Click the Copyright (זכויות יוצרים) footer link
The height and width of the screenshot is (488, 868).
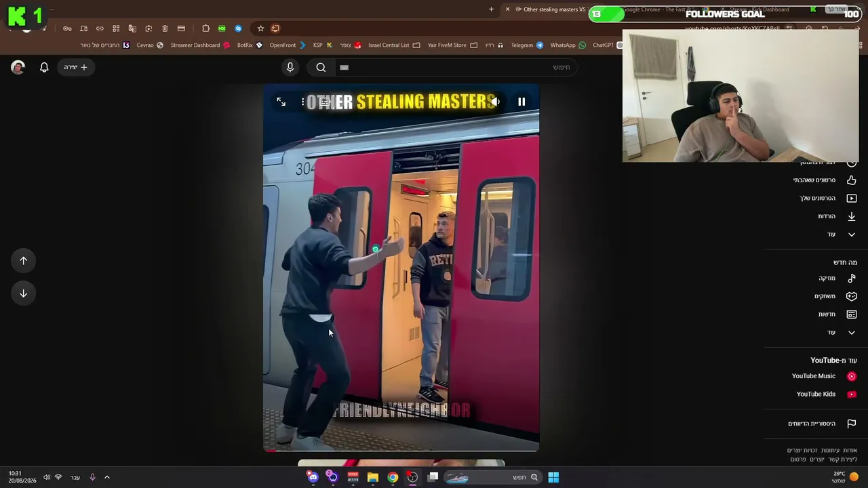(x=802, y=450)
